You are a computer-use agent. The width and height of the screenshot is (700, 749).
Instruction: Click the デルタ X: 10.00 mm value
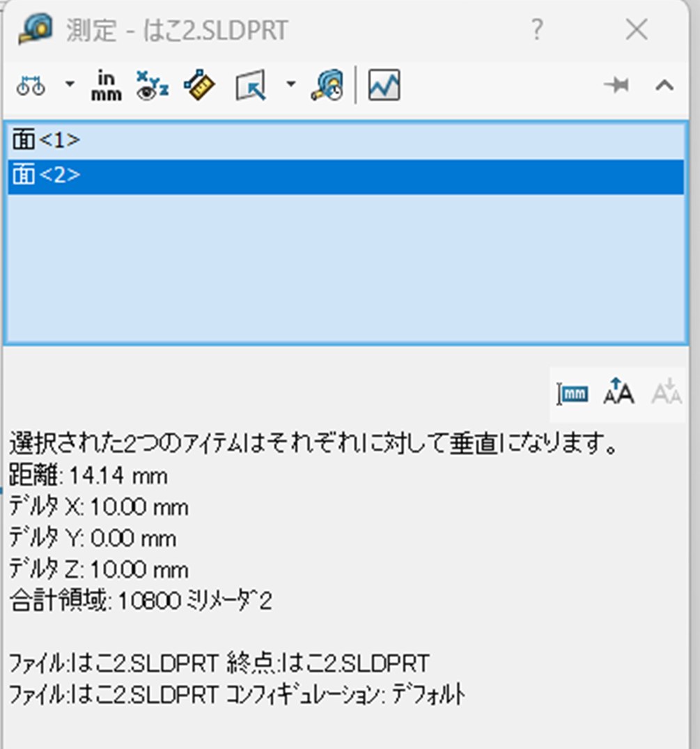(99, 507)
